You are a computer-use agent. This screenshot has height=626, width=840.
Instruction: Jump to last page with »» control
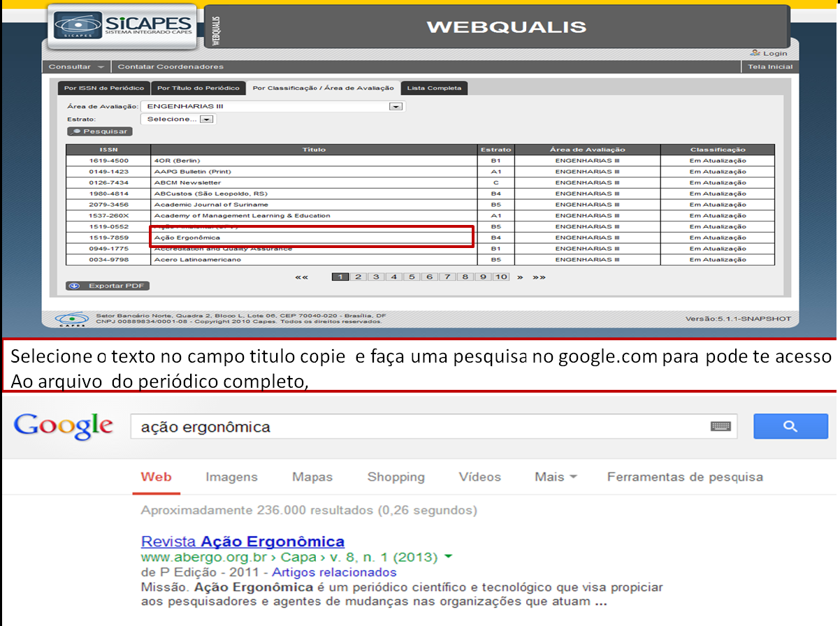(x=539, y=277)
